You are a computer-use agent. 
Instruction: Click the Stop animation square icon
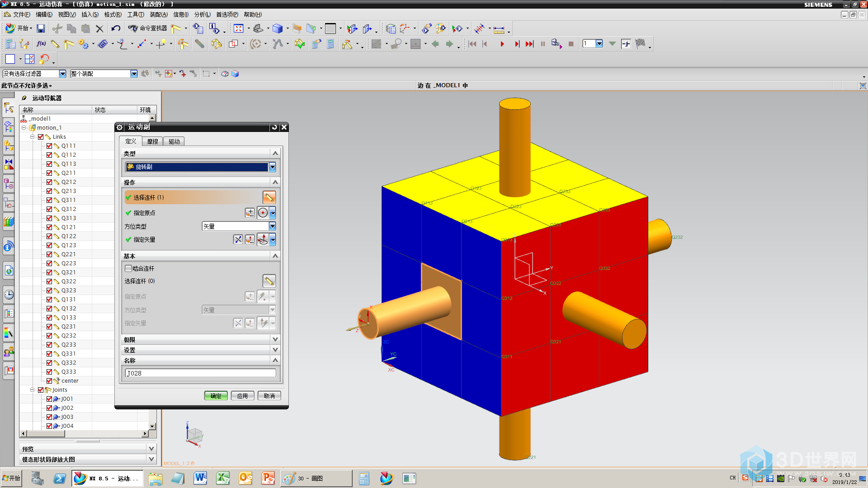571,44
